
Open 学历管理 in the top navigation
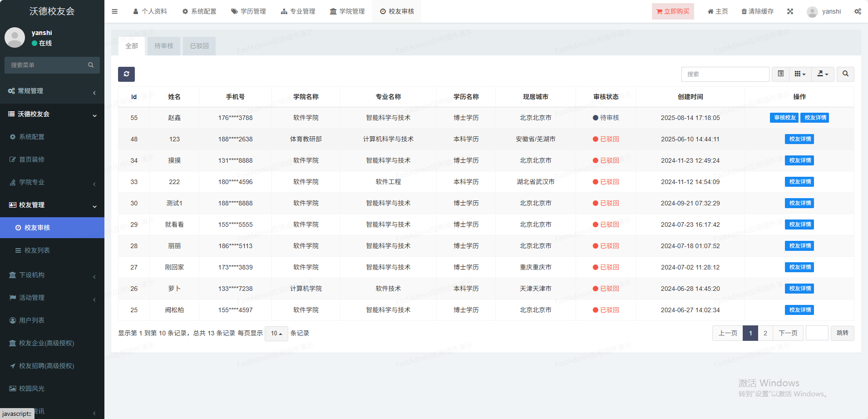click(248, 11)
